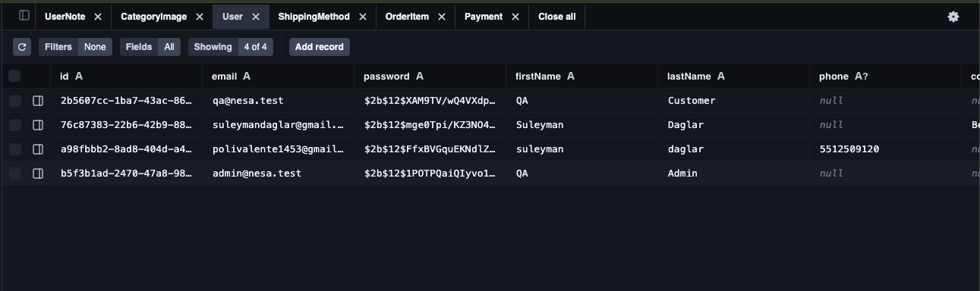Screen dimensions: 980x291
Task: Close the User tab
Action: [x=256, y=16]
